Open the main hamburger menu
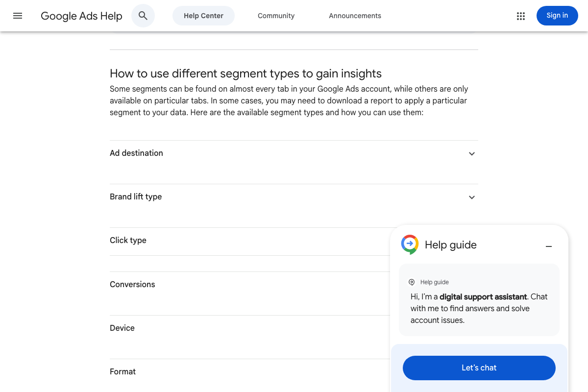 [18, 16]
